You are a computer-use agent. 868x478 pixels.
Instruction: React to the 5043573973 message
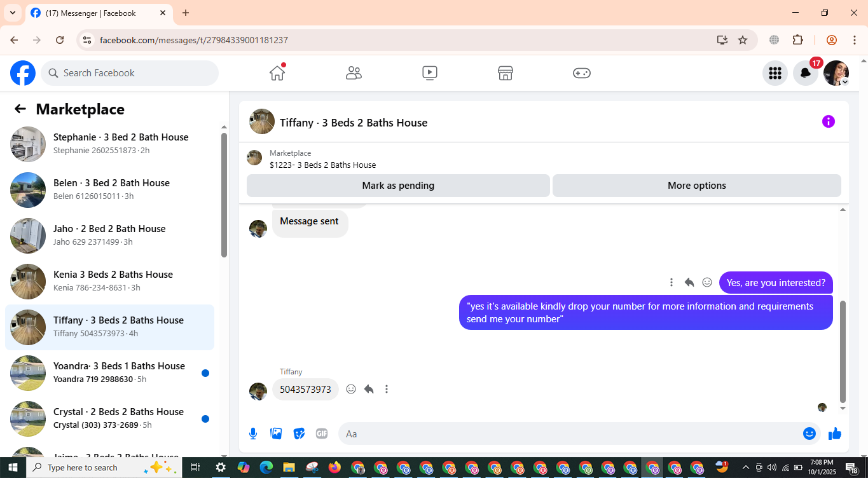[x=351, y=389]
